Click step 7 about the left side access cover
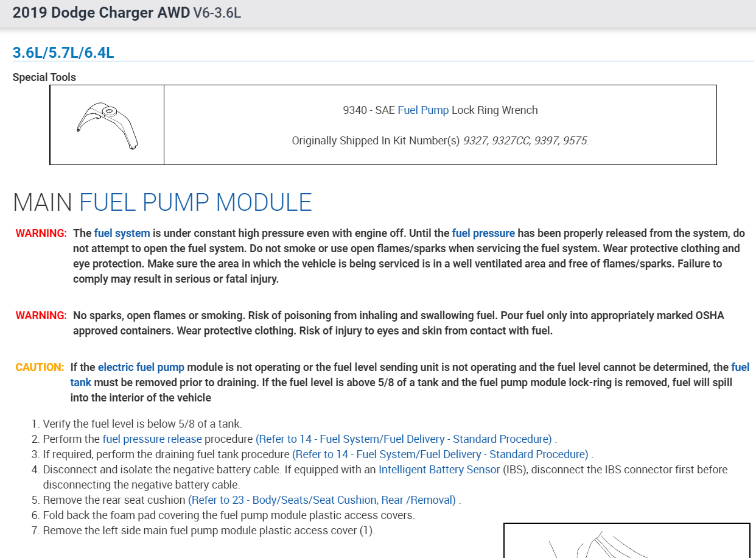 209,531
